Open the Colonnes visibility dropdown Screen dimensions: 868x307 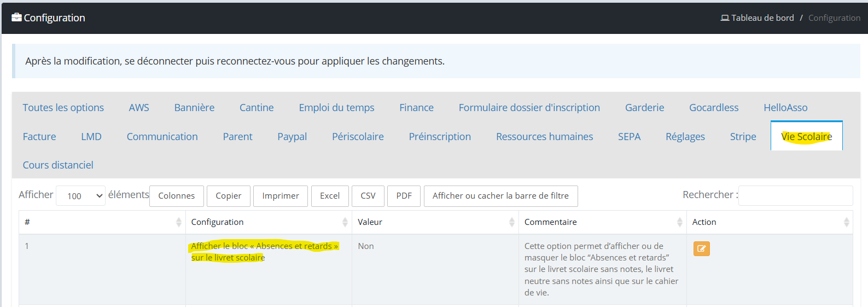coord(176,196)
